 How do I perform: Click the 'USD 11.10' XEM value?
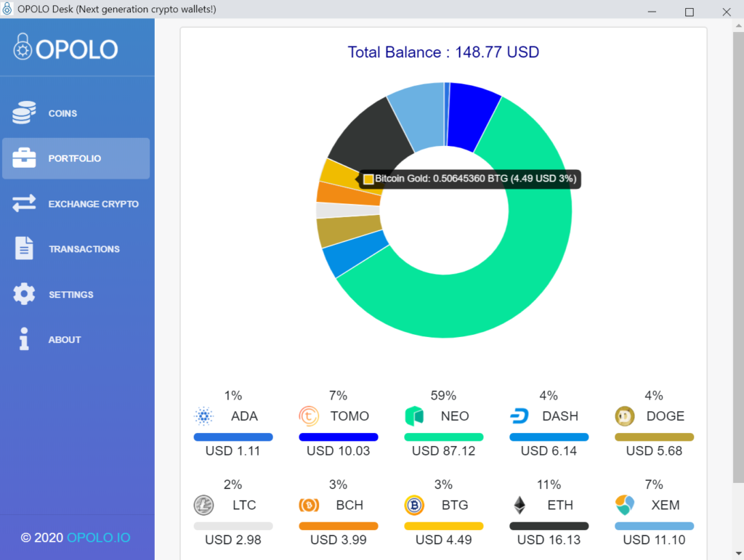(655, 540)
